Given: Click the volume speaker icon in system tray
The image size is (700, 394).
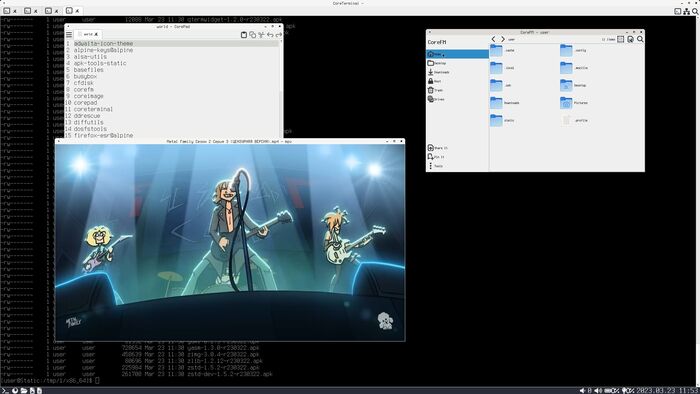Looking at the screenshot, I should [598, 390].
